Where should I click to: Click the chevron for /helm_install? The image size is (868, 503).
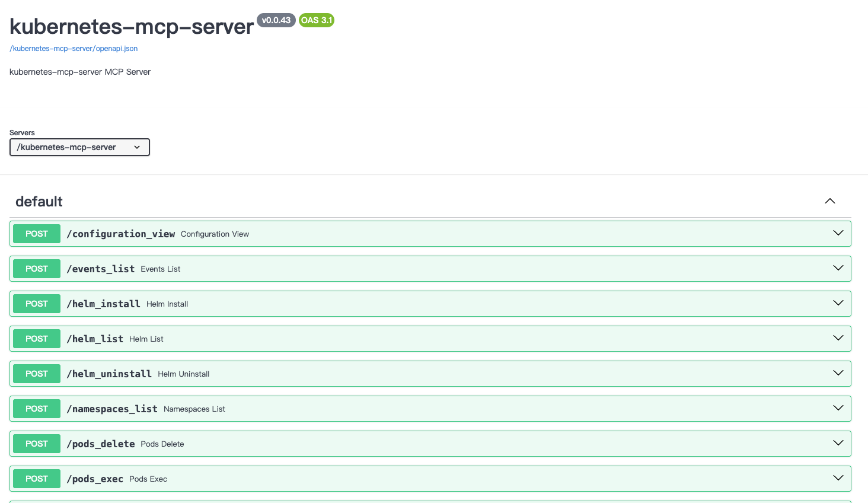(x=838, y=303)
